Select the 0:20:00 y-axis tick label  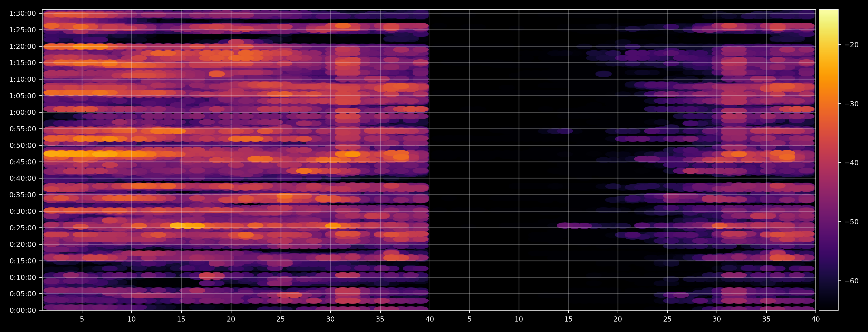pos(23,244)
